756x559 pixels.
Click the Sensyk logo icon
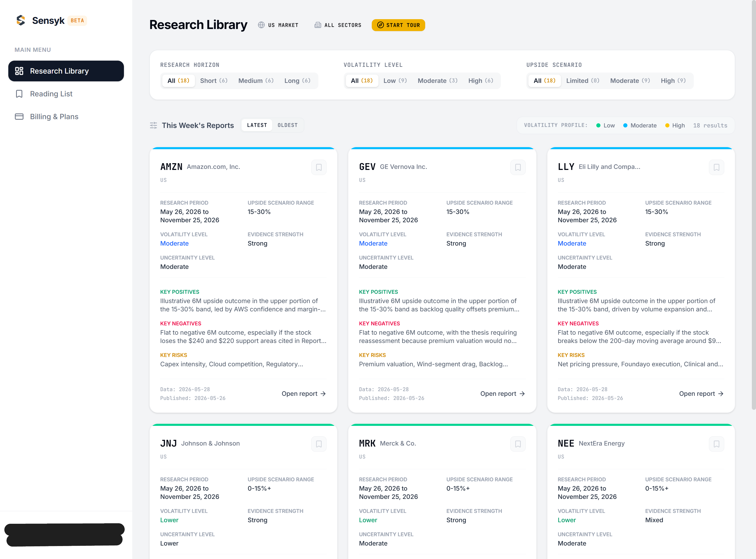pyautogui.click(x=21, y=20)
